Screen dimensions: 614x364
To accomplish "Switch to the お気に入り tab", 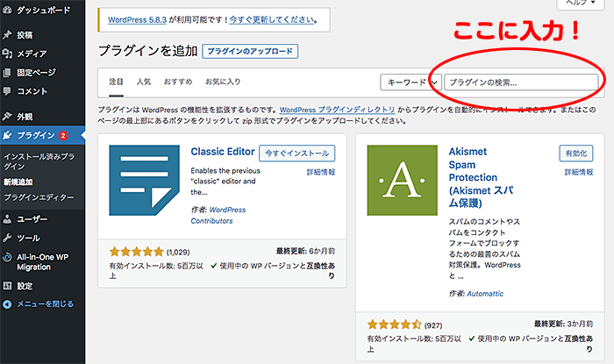I will [223, 82].
